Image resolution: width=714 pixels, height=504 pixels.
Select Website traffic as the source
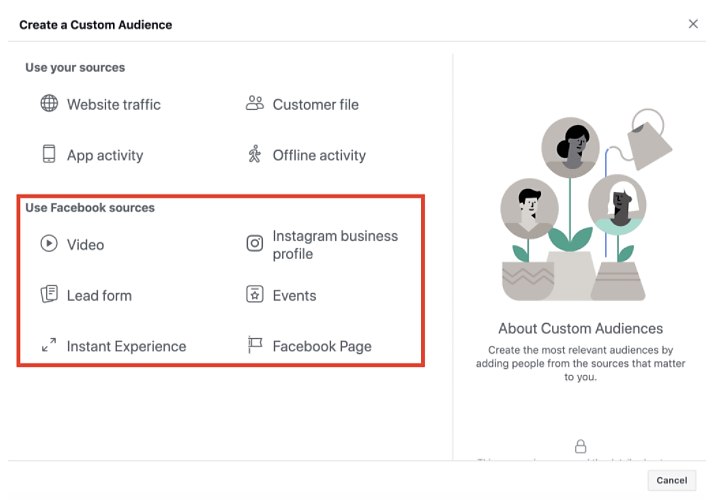click(x=100, y=104)
